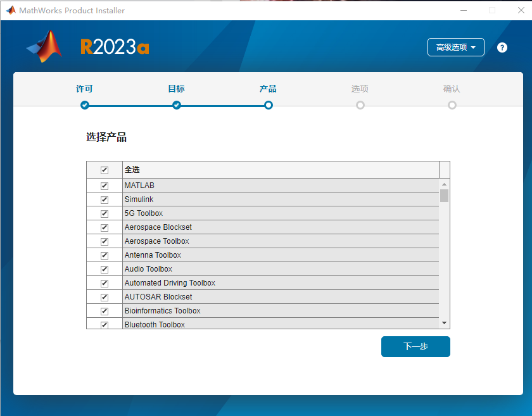Image resolution: width=532 pixels, height=416 pixels.
Task: Click the product list scrollbar thumb
Action: pos(444,196)
